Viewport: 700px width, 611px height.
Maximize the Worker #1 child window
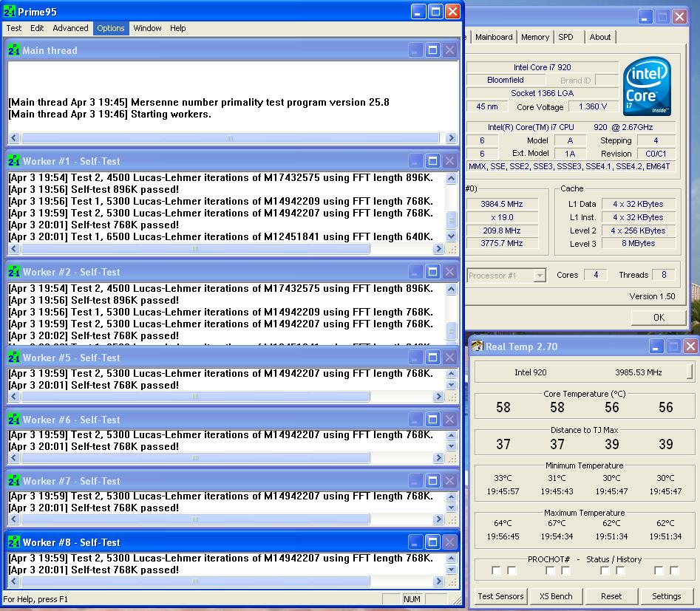[x=432, y=160]
